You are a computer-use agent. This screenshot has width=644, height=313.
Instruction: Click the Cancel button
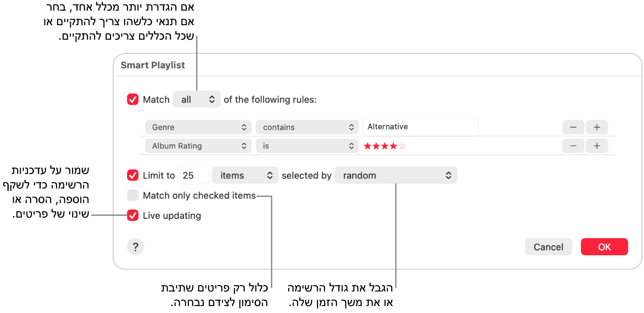(x=548, y=247)
